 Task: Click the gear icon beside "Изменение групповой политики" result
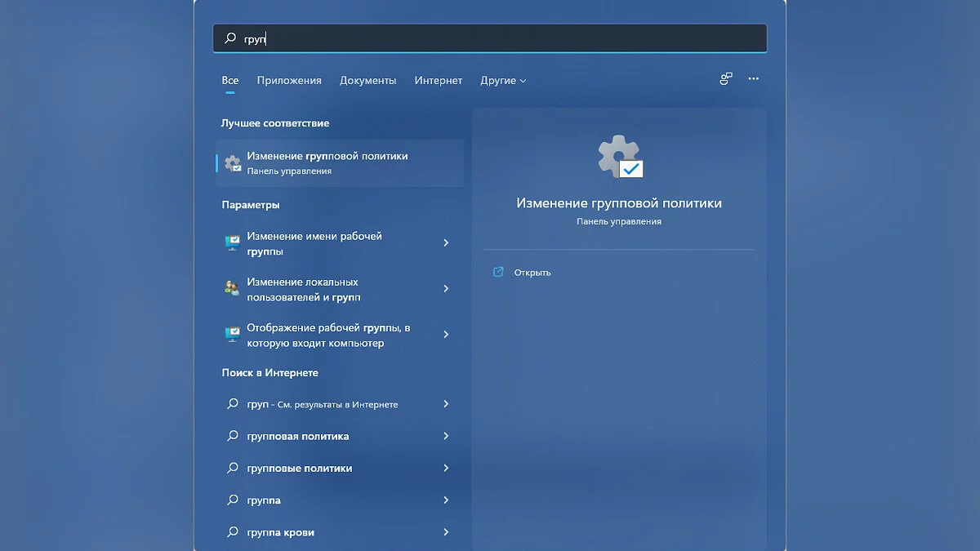233,163
